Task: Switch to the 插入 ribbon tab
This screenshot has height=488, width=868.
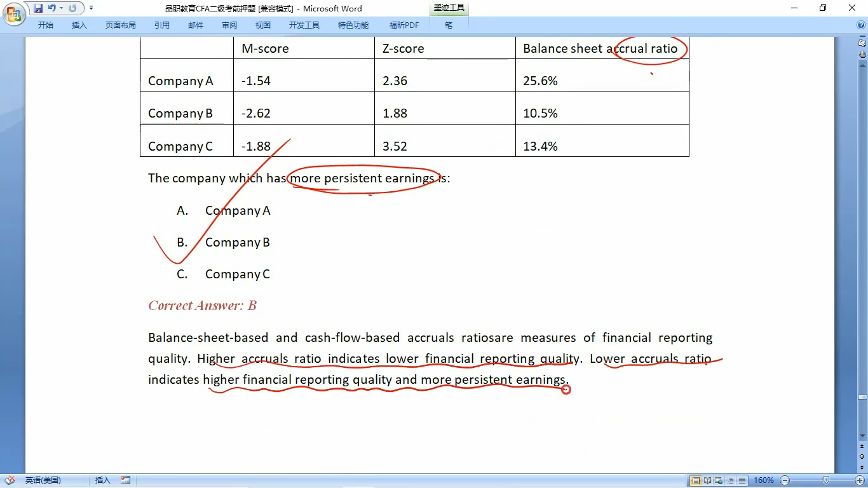Action: pos(79,25)
